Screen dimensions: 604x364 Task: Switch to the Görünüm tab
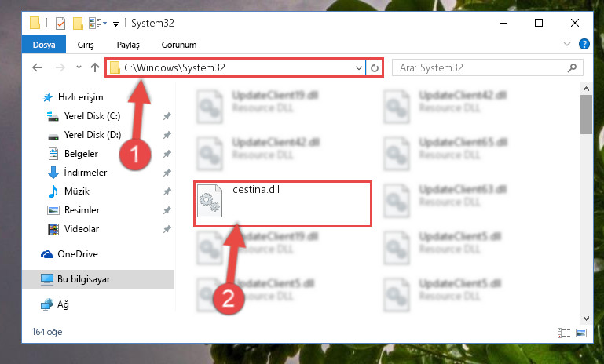(179, 45)
